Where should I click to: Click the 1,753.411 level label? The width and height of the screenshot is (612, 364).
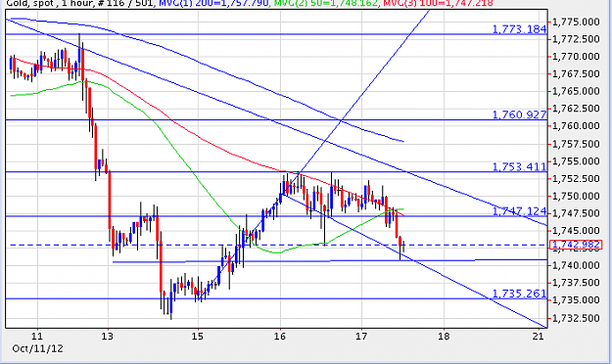(519, 167)
